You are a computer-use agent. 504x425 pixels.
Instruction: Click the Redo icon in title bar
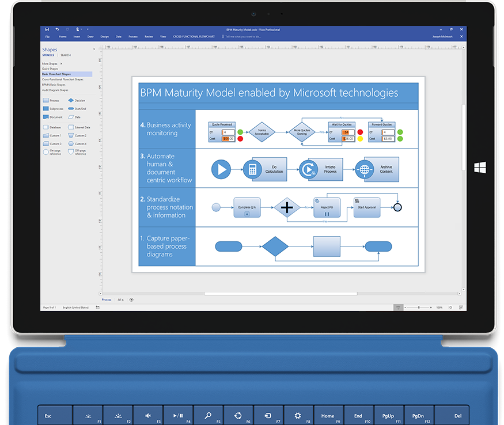pos(67,29)
